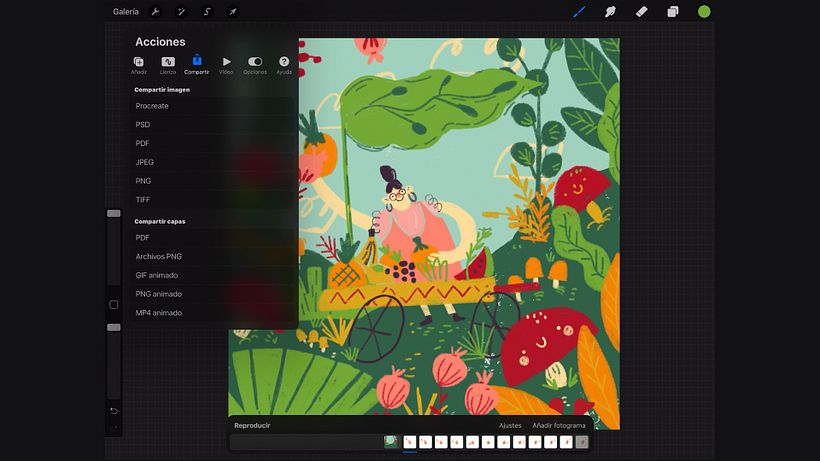Export image as TIFF
Viewport: 820px width, 461px height.
click(212, 200)
